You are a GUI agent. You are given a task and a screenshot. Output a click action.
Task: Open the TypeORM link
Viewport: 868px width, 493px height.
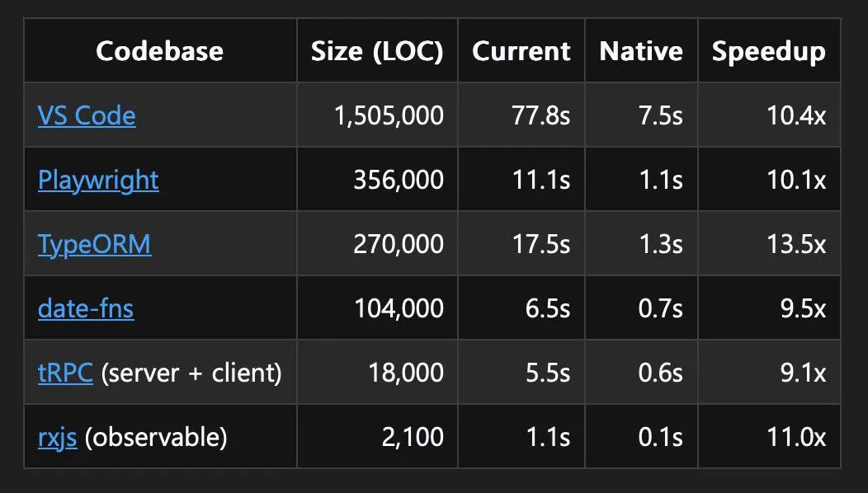click(x=94, y=245)
